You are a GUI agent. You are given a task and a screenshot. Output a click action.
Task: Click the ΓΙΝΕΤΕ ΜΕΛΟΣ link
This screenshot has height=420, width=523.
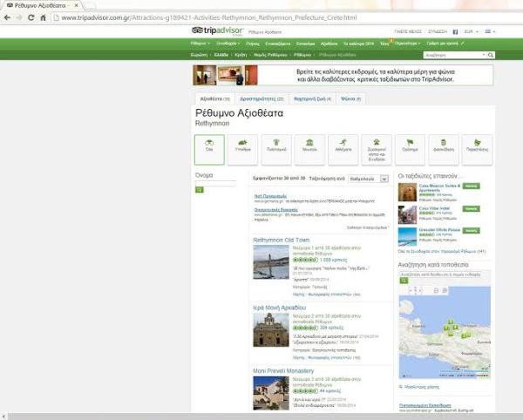(x=408, y=31)
